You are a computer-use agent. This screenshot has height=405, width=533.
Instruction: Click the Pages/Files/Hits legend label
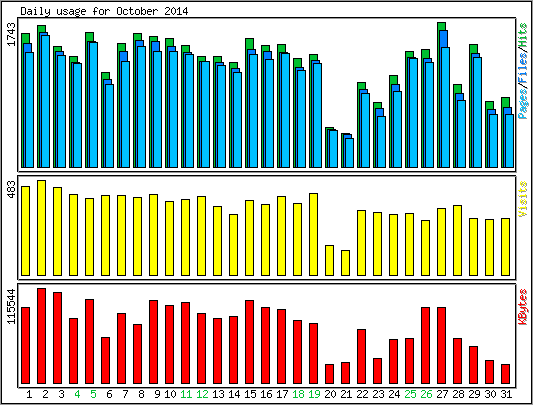point(523,71)
